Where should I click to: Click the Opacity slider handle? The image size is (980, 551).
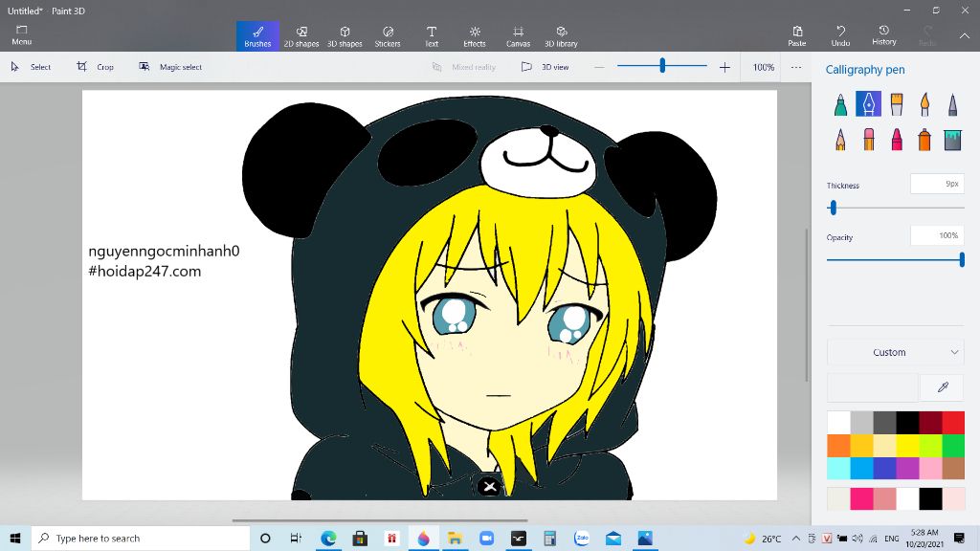[962, 259]
